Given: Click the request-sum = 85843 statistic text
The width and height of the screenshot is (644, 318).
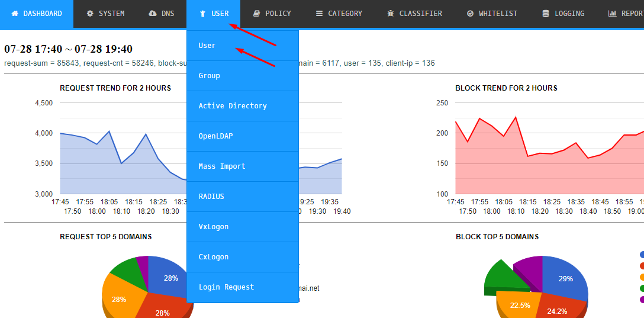Looking at the screenshot, I should coord(42,63).
